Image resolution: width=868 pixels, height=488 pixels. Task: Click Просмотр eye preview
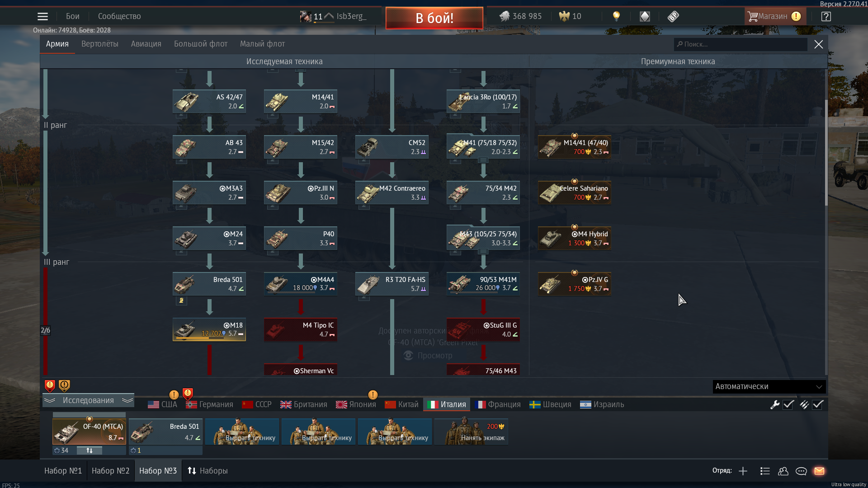coord(428,356)
